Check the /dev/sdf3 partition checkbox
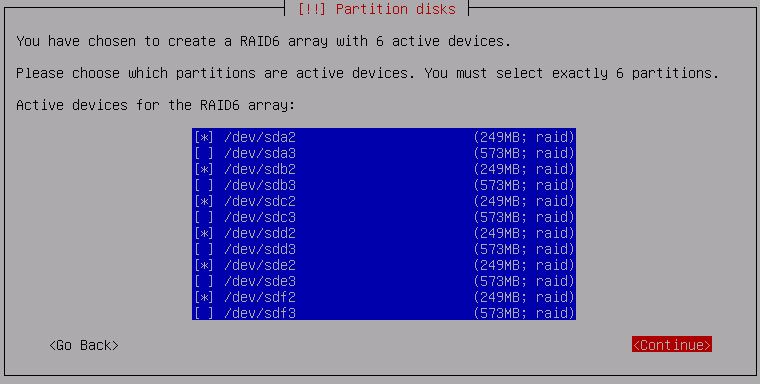 coord(204,313)
